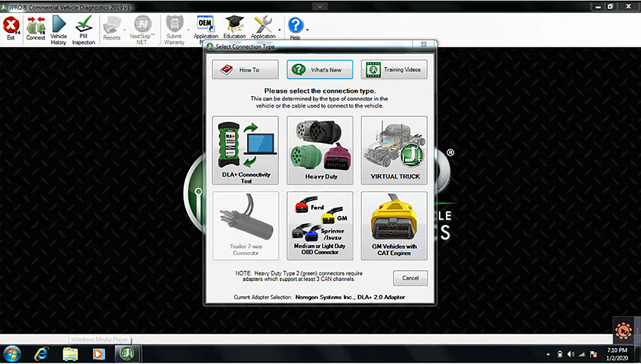Open the Training Videos button
This screenshot has width=641, height=364.
pos(394,69)
